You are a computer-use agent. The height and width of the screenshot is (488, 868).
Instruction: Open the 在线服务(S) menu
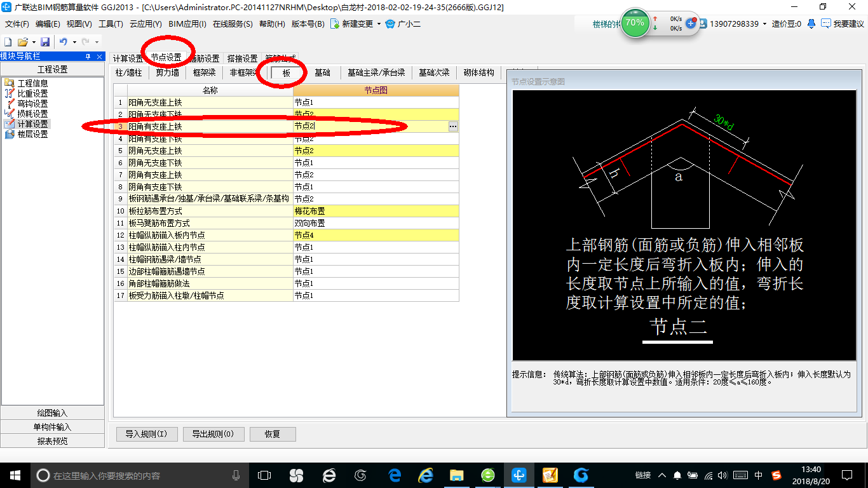pyautogui.click(x=233, y=24)
